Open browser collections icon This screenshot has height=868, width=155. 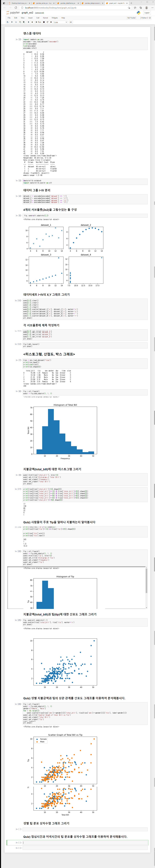[x=141, y=8]
